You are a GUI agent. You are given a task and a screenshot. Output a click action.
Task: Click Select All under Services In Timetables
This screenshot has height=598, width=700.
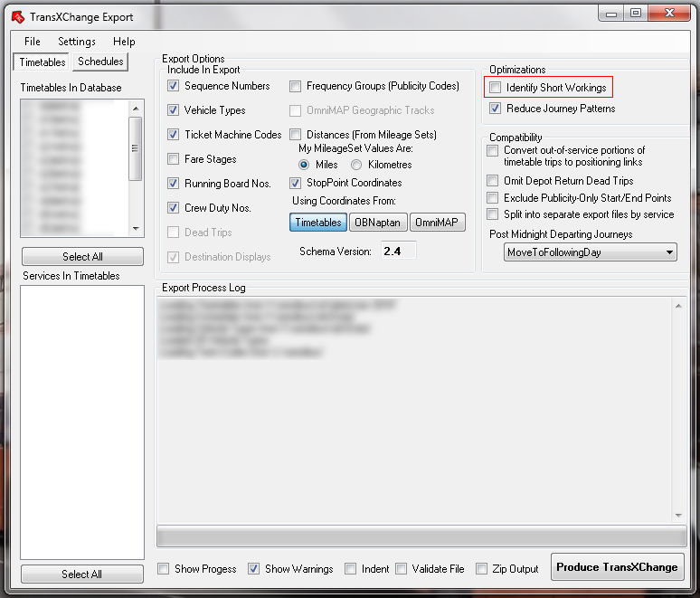82,574
